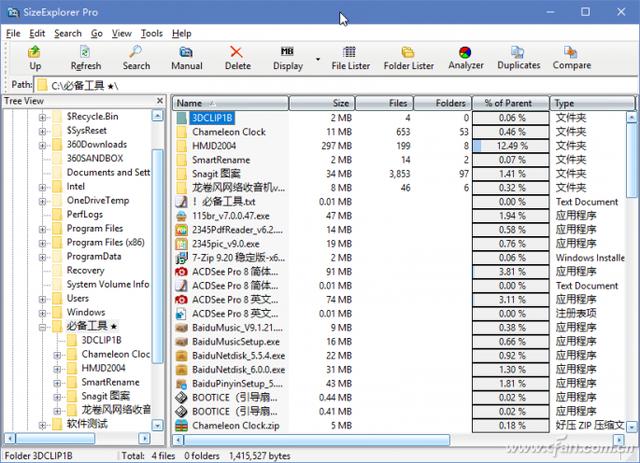Expand the $Recycle.Bin tree node
The image size is (640, 463).
(x=42, y=118)
